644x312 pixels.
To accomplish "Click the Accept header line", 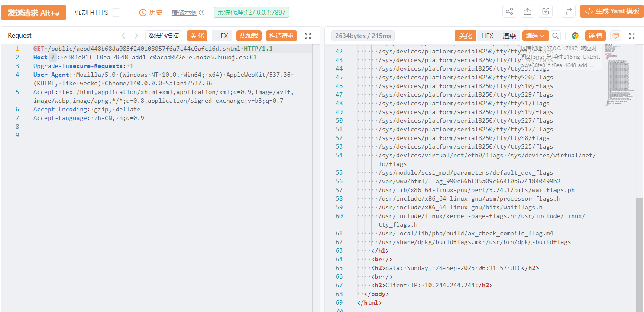I will (x=163, y=96).
